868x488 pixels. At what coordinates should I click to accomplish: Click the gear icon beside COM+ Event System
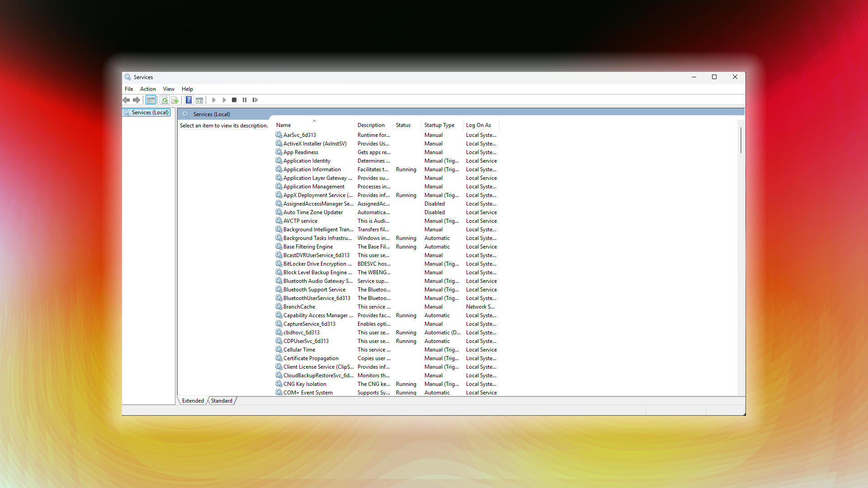tap(279, 392)
